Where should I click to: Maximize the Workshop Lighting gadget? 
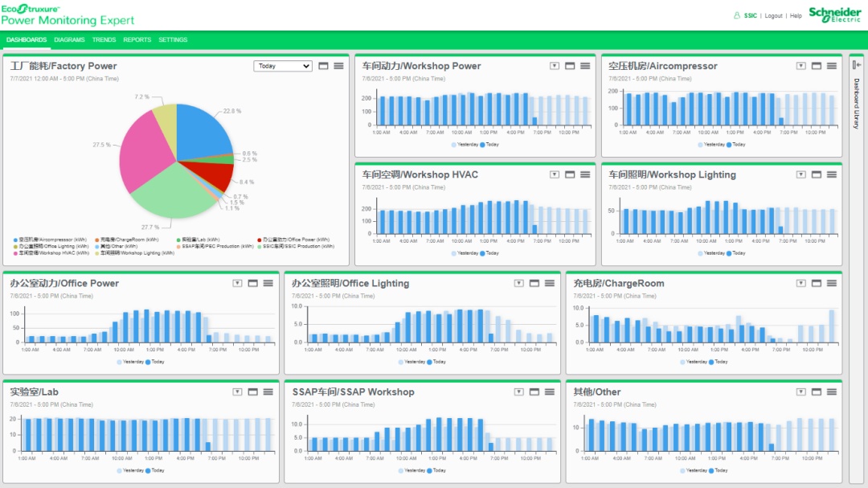[x=817, y=174]
